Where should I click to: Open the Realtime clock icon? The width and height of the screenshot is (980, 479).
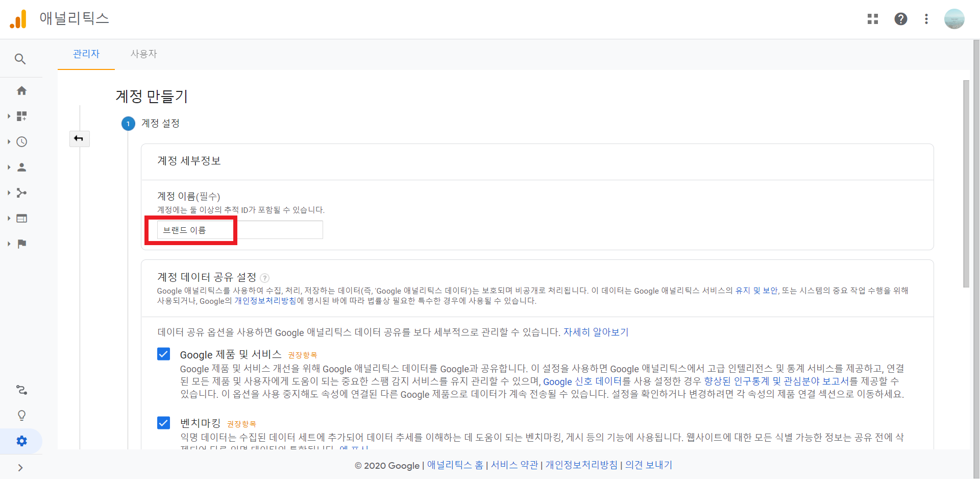(x=21, y=141)
